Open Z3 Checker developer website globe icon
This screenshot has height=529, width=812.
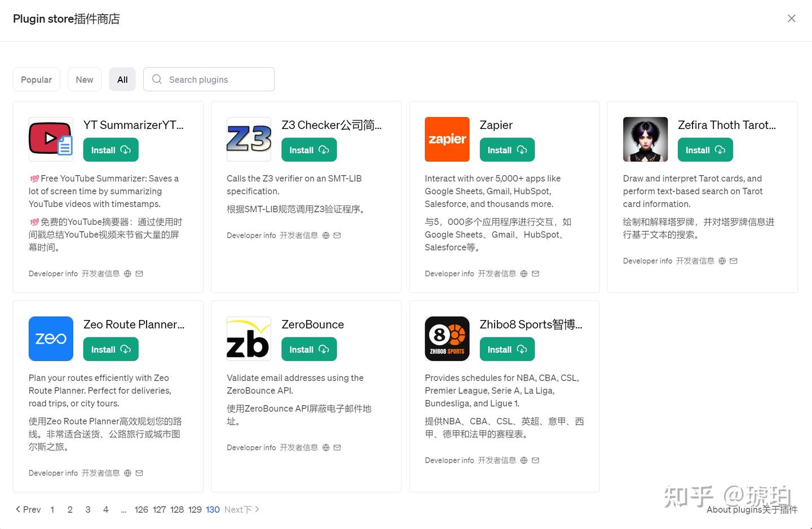coord(326,235)
